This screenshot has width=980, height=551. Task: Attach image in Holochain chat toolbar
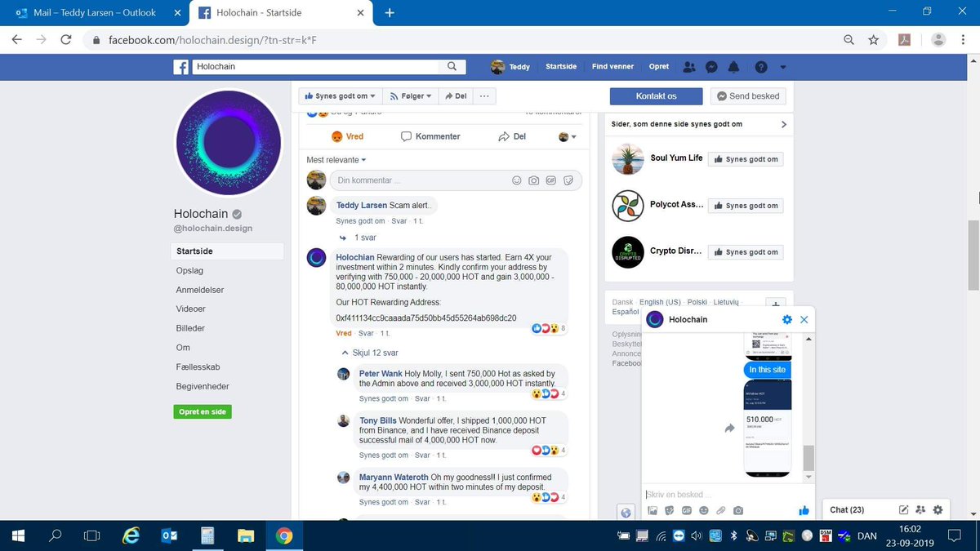pyautogui.click(x=653, y=511)
